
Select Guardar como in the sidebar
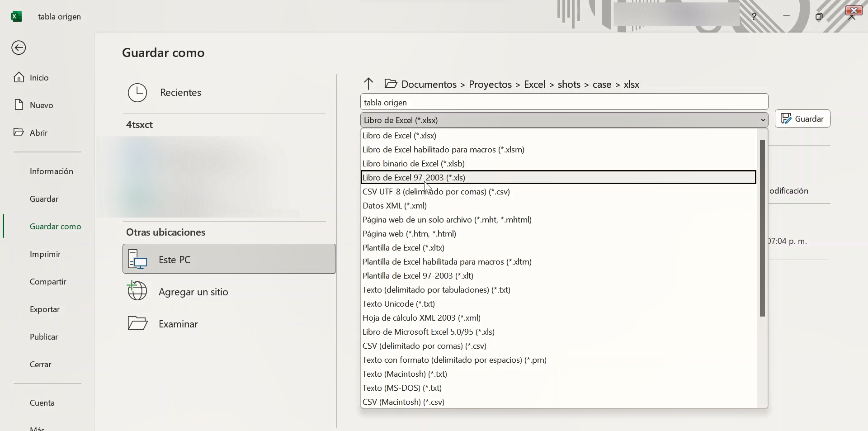[56, 226]
